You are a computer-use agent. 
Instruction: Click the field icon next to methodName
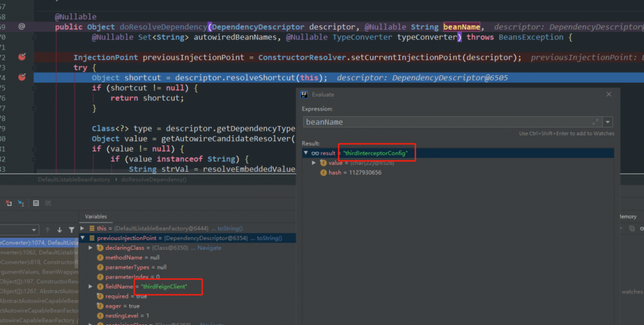click(x=100, y=257)
